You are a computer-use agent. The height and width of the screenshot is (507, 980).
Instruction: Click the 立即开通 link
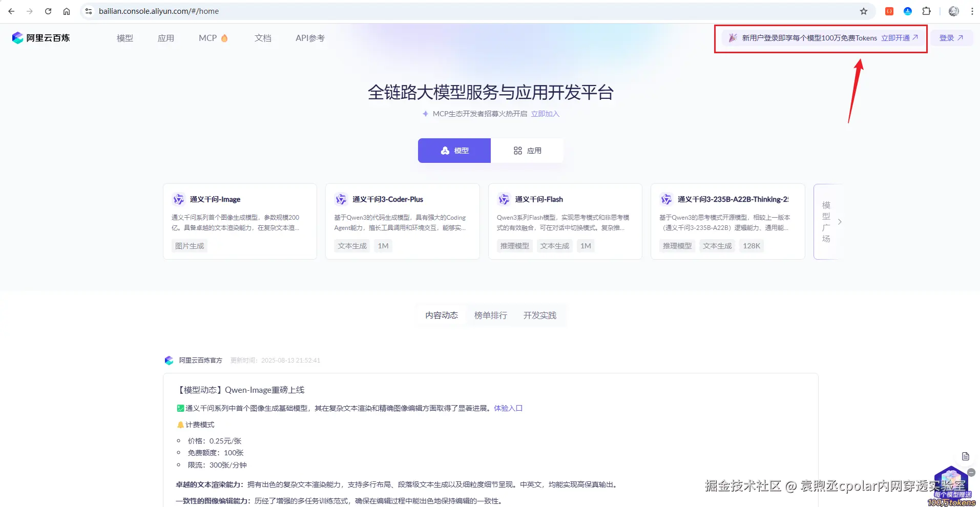900,38
